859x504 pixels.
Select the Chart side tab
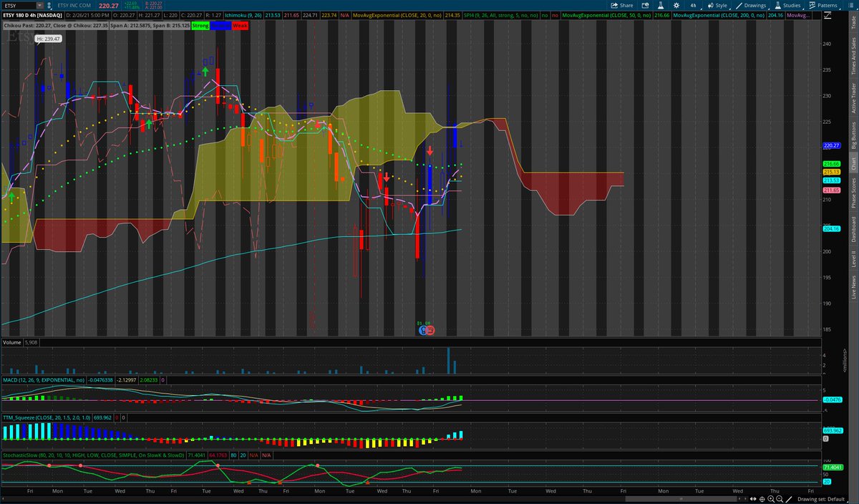point(853,164)
